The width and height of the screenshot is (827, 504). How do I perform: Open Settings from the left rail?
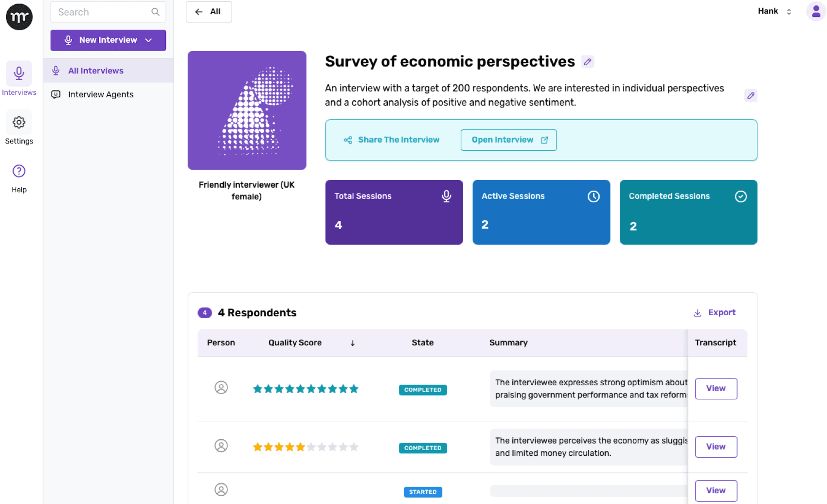(19, 129)
